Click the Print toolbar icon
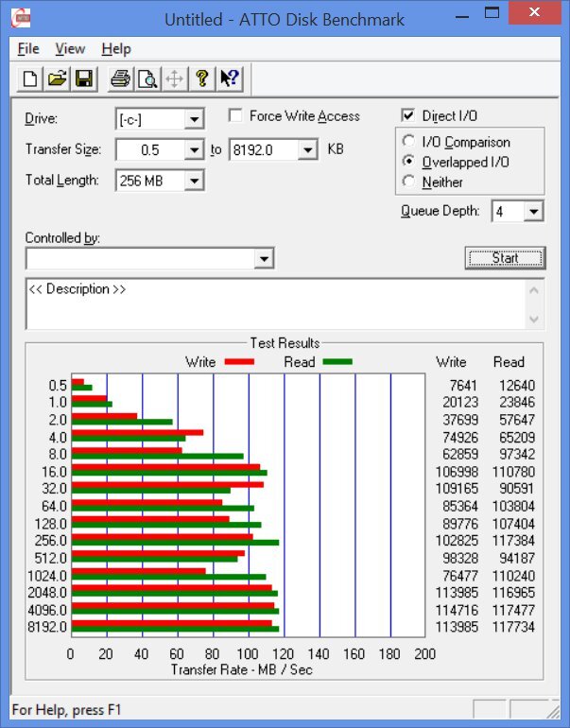 tap(120, 79)
